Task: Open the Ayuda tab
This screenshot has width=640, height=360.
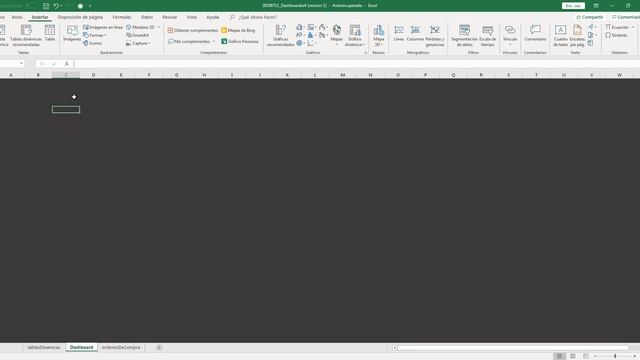Action: [x=213, y=17]
